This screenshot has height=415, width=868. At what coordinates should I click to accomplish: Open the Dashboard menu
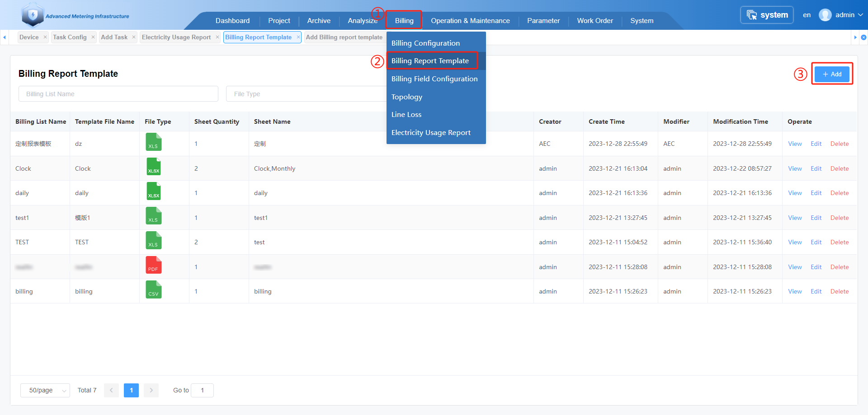232,21
